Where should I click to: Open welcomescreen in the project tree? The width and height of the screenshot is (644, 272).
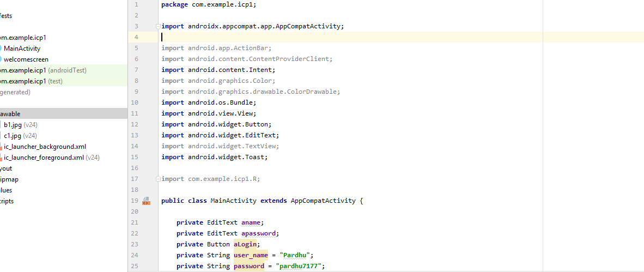click(26, 59)
